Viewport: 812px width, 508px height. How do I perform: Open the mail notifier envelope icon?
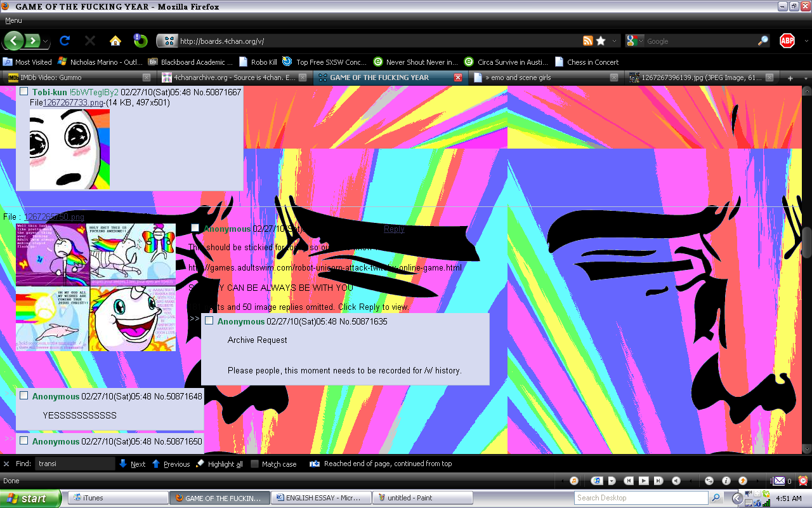778,481
